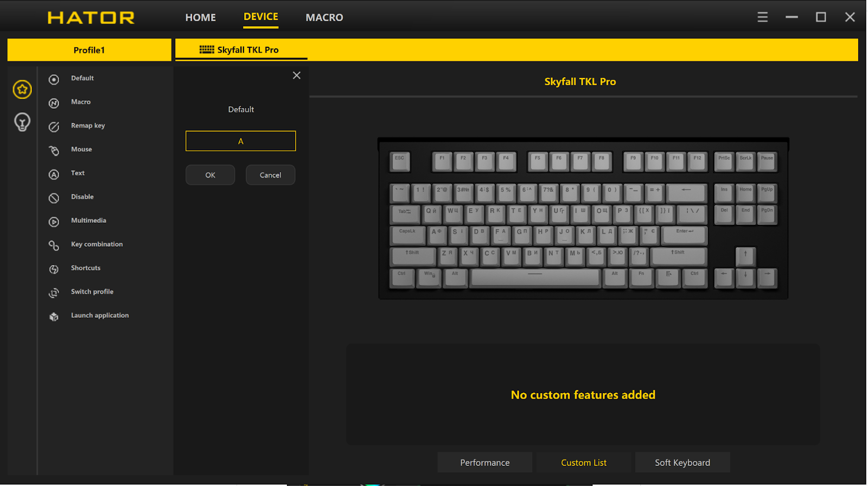Select the Ins key on the keyboard

724,193
